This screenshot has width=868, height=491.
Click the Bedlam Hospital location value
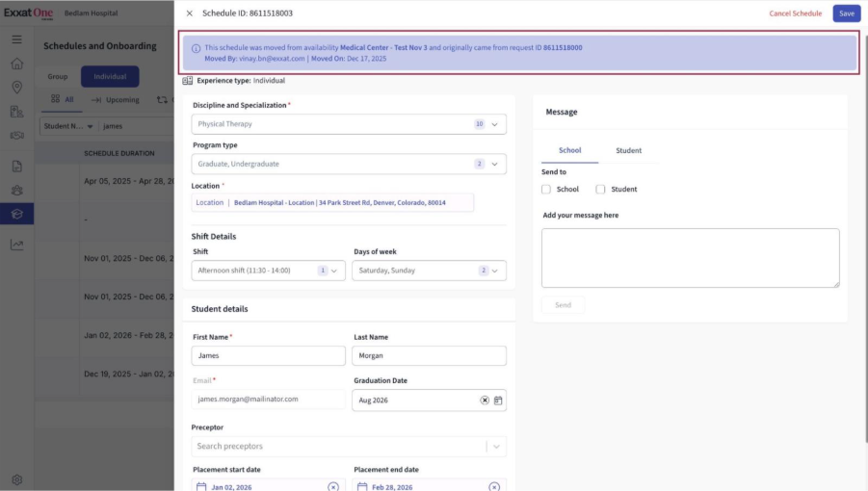click(x=339, y=203)
